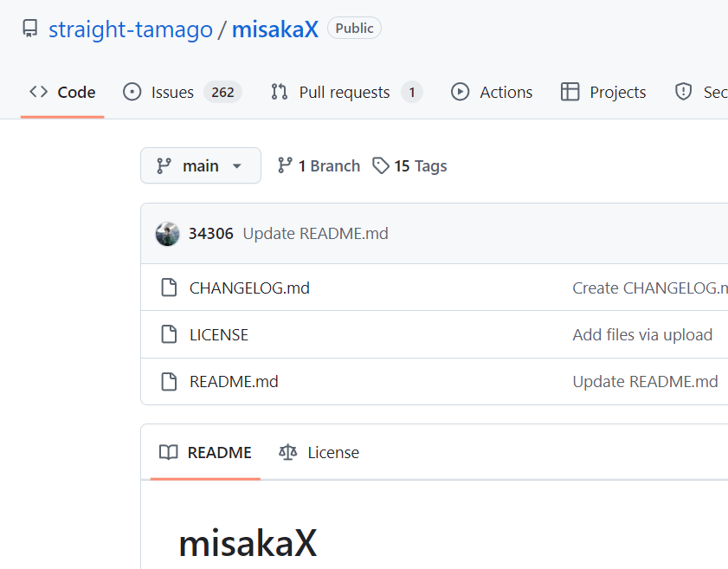Click the 34306 committer avatar
This screenshot has height=569, width=728.
(168, 234)
